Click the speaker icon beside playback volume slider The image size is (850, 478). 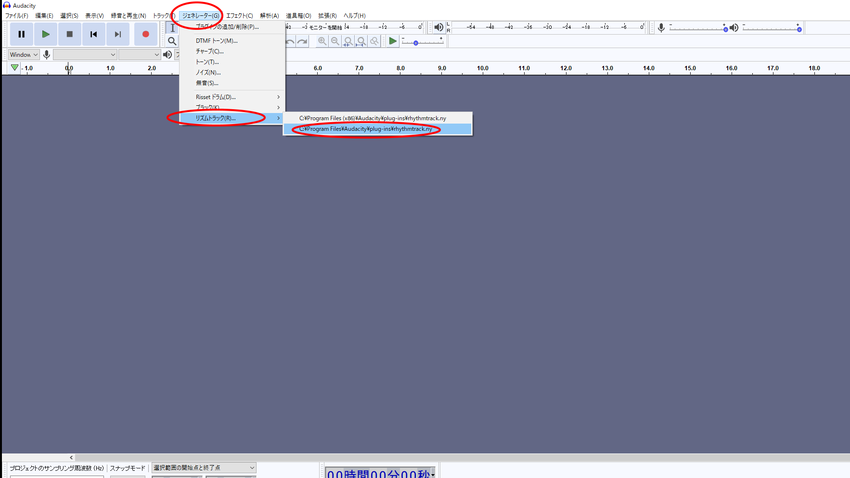(x=734, y=28)
